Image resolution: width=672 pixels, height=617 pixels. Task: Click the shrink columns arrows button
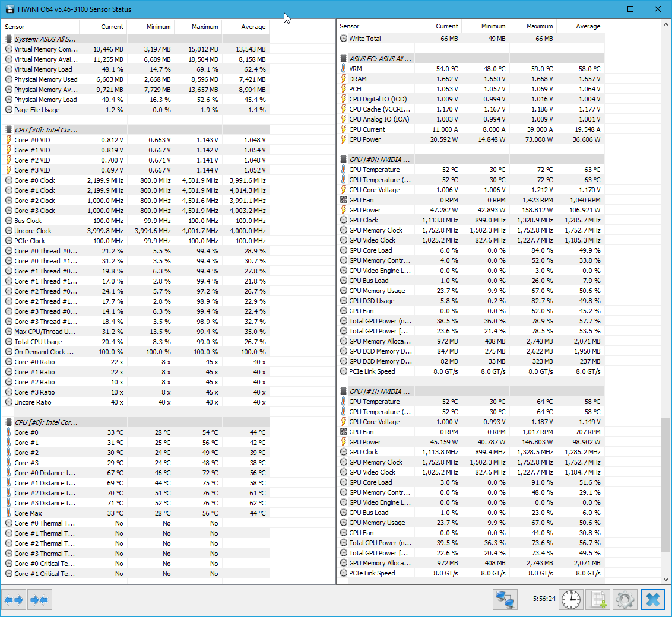(40, 600)
